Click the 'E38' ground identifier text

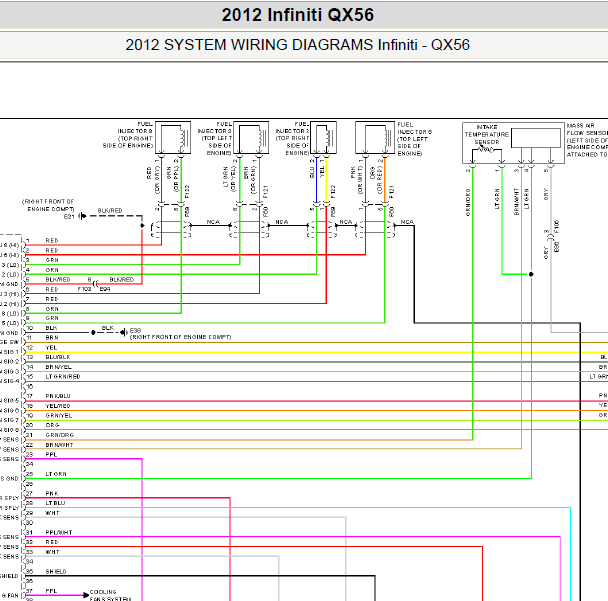point(135,330)
